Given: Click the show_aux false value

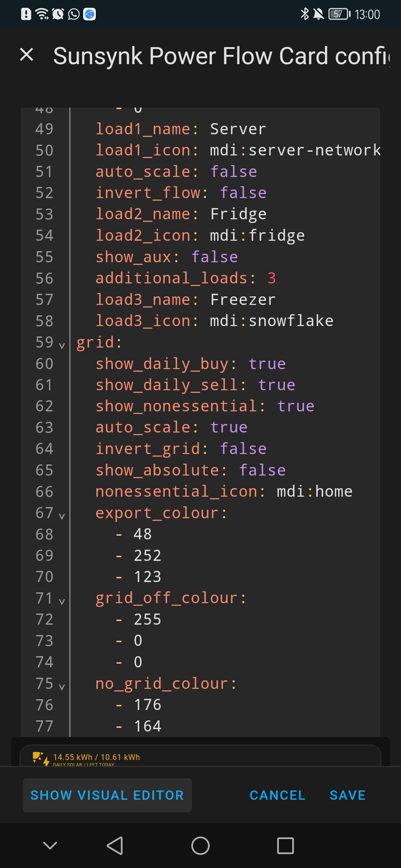Looking at the screenshot, I should [x=215, y=257].
